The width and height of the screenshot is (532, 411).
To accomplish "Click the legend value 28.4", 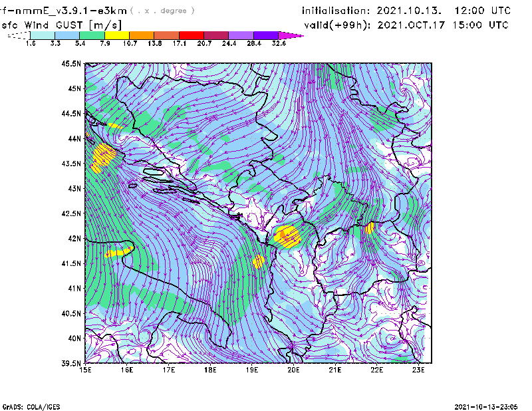I will (254, 43).
